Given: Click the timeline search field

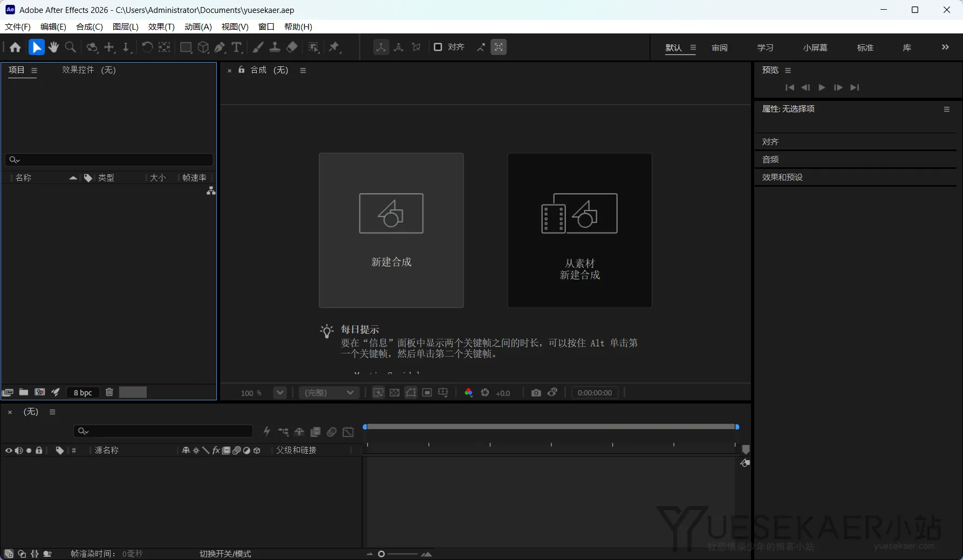Looking at the screenshot, I should coord(163,431).
